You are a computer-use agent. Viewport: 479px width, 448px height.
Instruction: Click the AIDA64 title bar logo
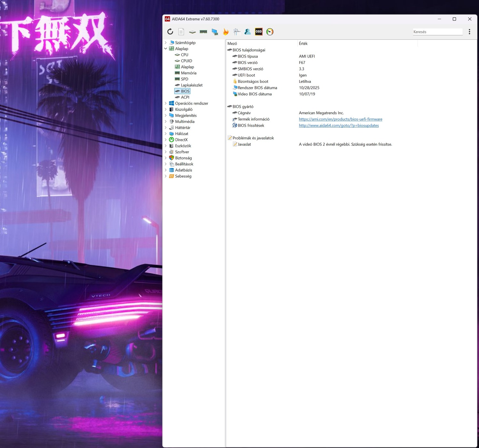pyautogui.click(x=167, y=19)
